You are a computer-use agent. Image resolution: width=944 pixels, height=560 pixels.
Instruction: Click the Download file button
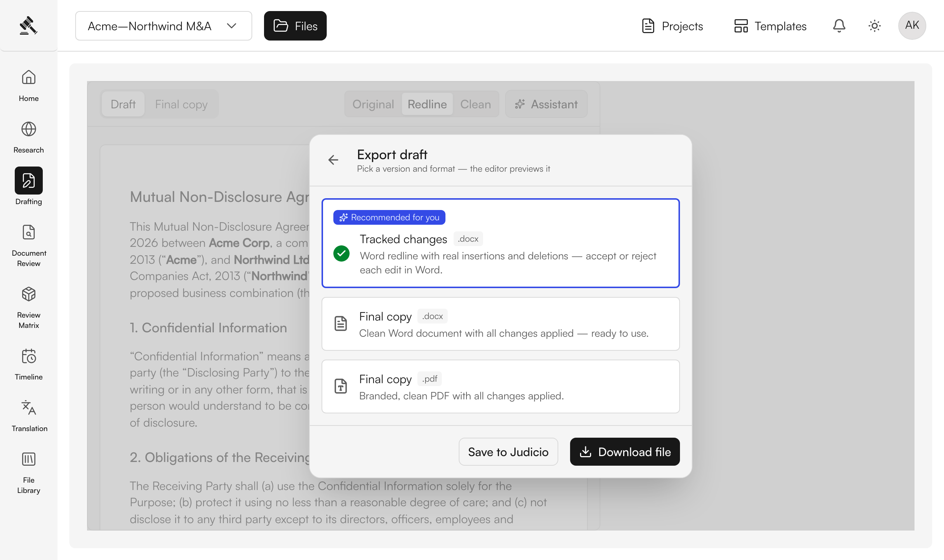click(x=625, y=452)
